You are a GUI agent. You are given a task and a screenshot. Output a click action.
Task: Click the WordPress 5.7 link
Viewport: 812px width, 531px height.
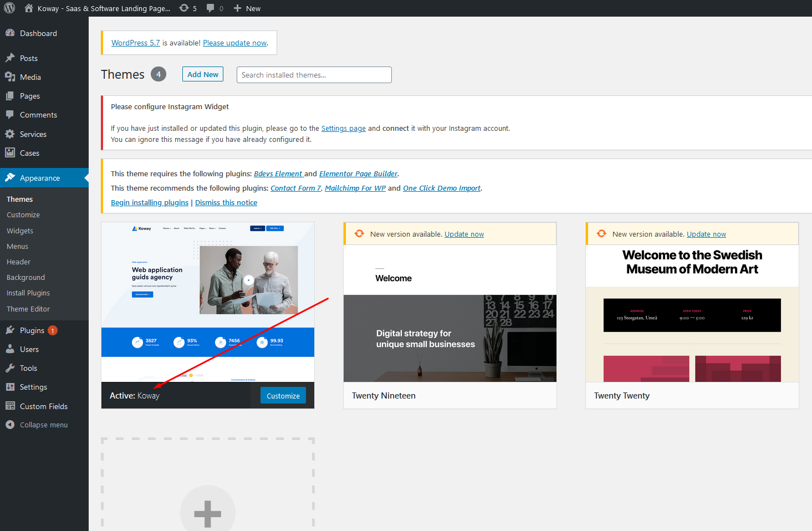136,43
